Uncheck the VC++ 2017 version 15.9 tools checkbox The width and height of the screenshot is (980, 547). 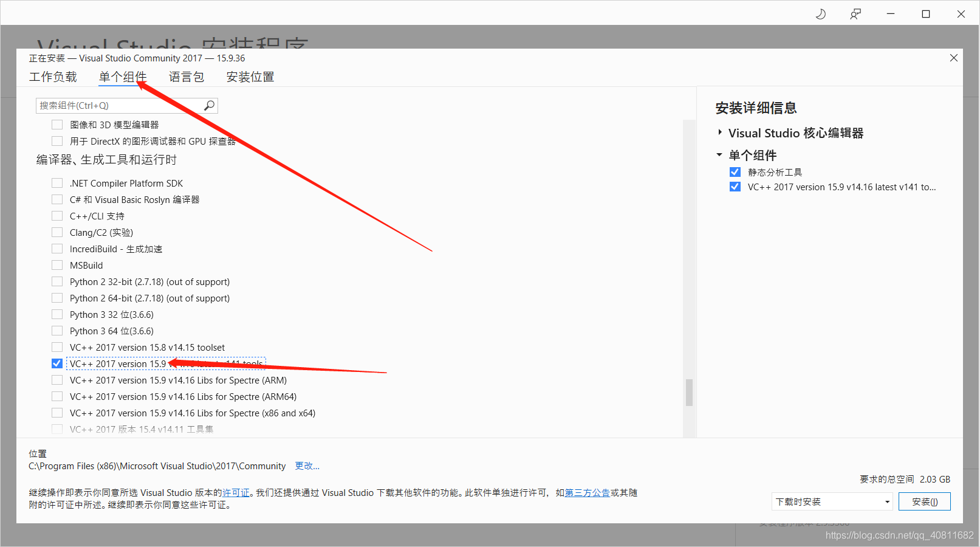(57, 363)
